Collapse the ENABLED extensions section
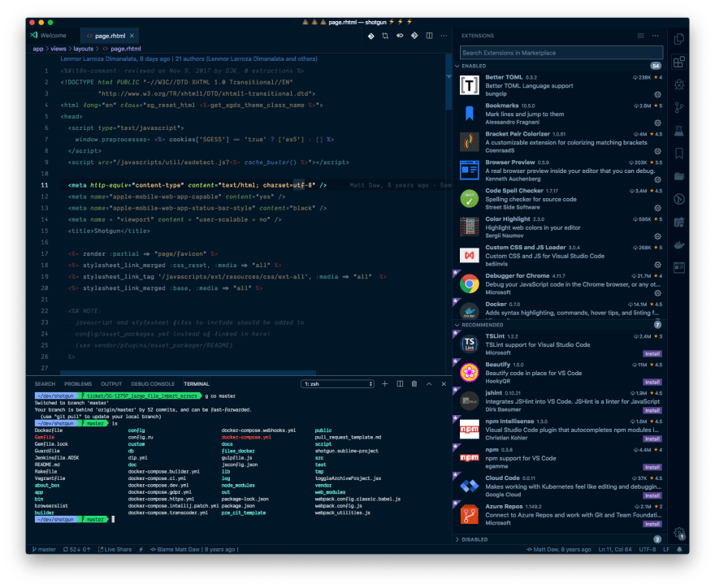Viewport: 715px width, 588px height. [559, 66]
